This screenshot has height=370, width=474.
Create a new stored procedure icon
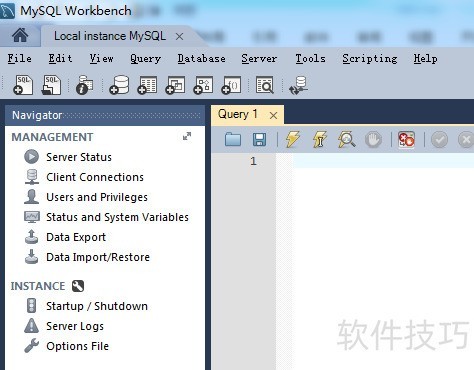pos(203,85)
